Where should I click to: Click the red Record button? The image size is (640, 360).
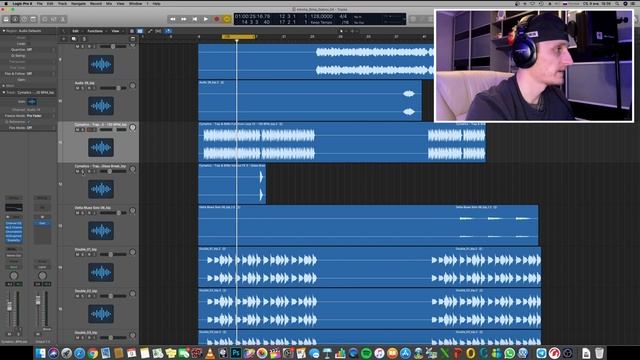pos(217,19)
